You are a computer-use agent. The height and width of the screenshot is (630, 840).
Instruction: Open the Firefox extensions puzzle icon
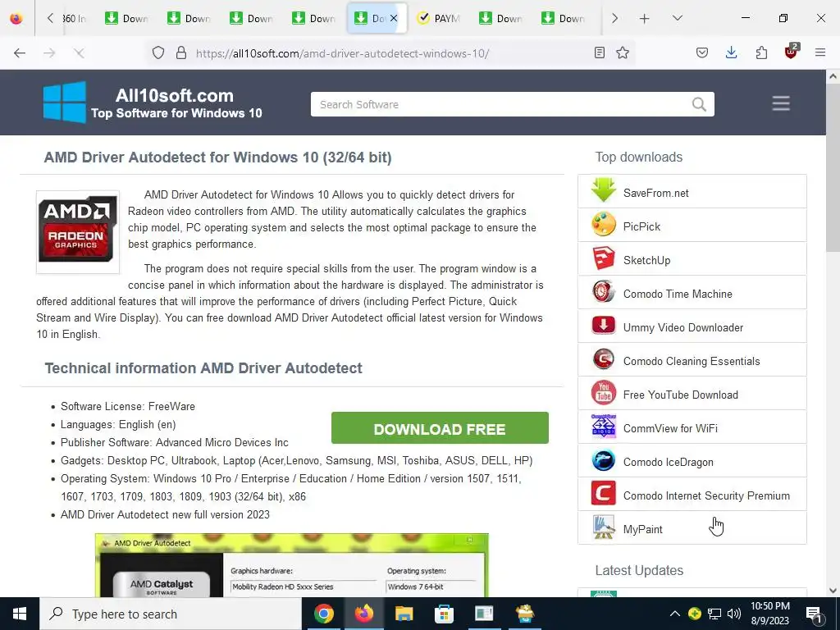[x=761, y=52]
